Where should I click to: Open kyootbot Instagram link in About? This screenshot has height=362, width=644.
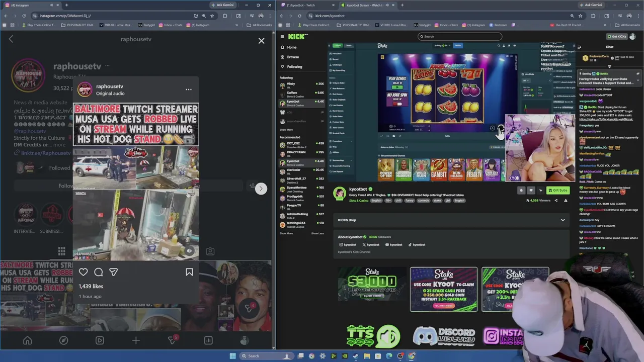[x=348, y=245]
